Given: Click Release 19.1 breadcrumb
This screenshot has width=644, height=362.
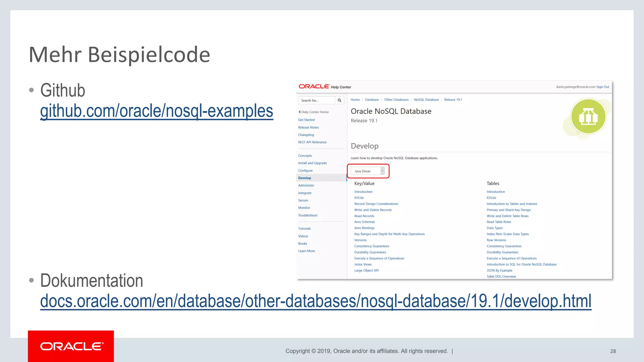Looking at the screenshot, I should (453, 100).
